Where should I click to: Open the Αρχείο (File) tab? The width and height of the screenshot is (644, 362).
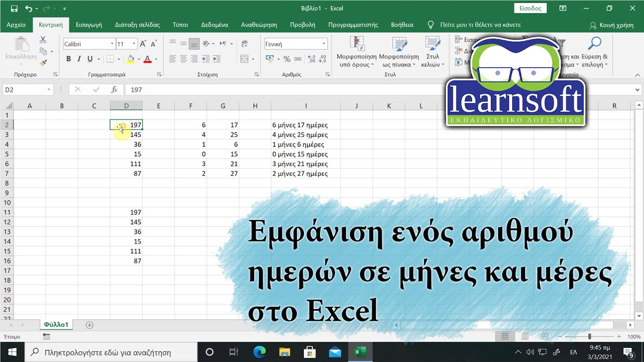[16, 25]
